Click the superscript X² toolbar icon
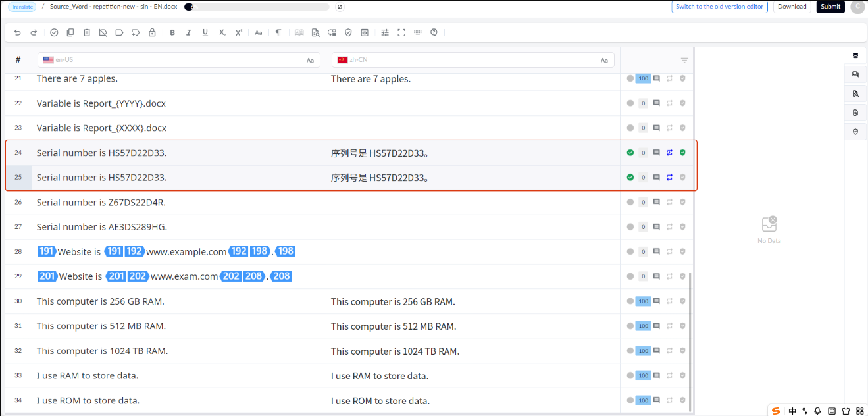868x416 pixels. point(239,32)
